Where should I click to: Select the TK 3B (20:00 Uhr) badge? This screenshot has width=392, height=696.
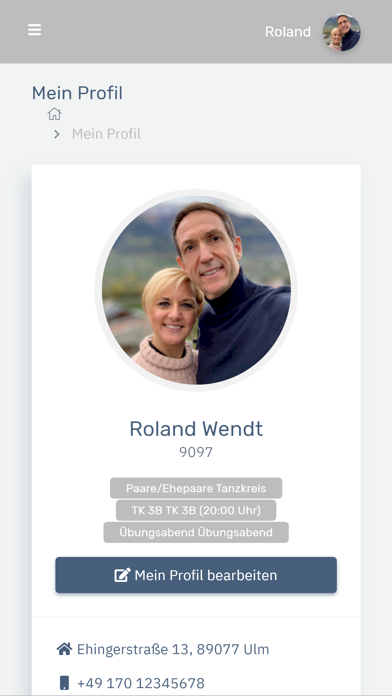pyautogui.click(x=196, y=510)
